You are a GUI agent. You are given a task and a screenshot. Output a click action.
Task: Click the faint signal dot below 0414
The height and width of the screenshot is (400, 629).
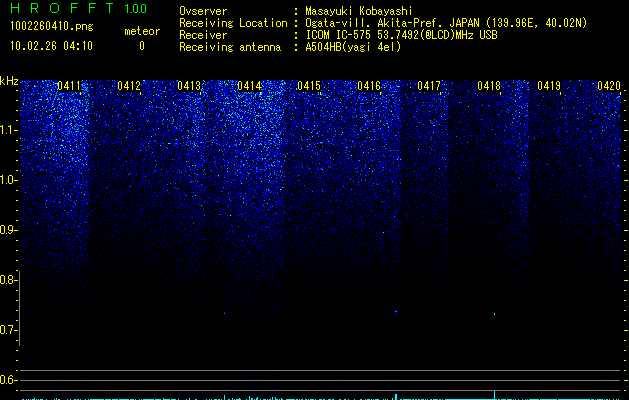tap(224, 313)
